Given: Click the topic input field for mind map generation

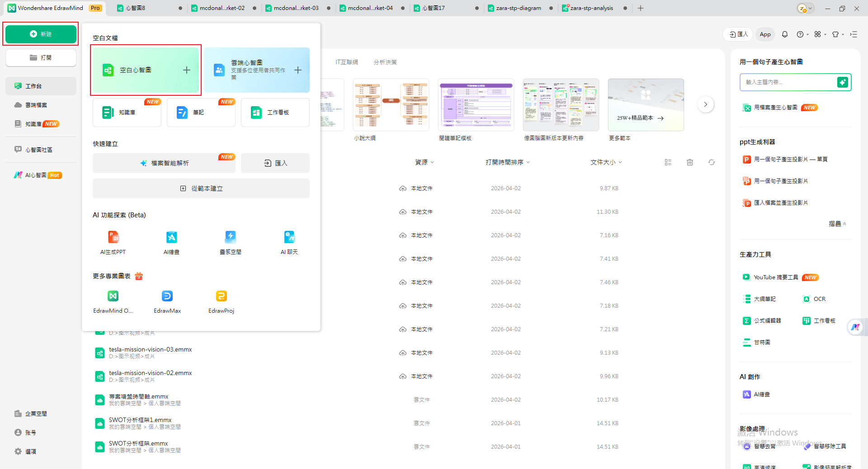Looking at the screenshot, I should pyautogui.click(x=789, y=82).
